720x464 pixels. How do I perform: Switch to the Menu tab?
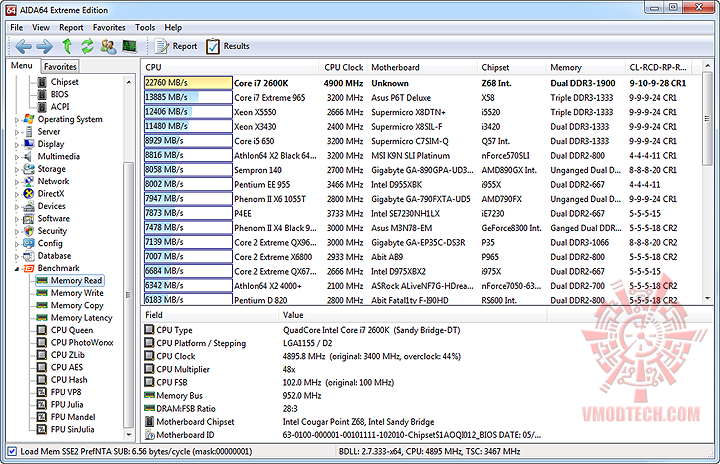point(22,66)
